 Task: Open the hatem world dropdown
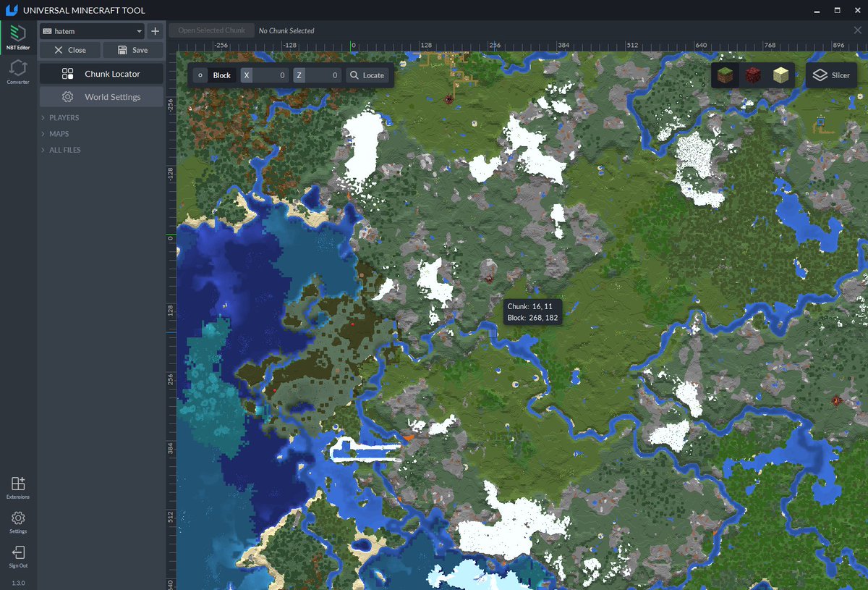tap(93, 31)
